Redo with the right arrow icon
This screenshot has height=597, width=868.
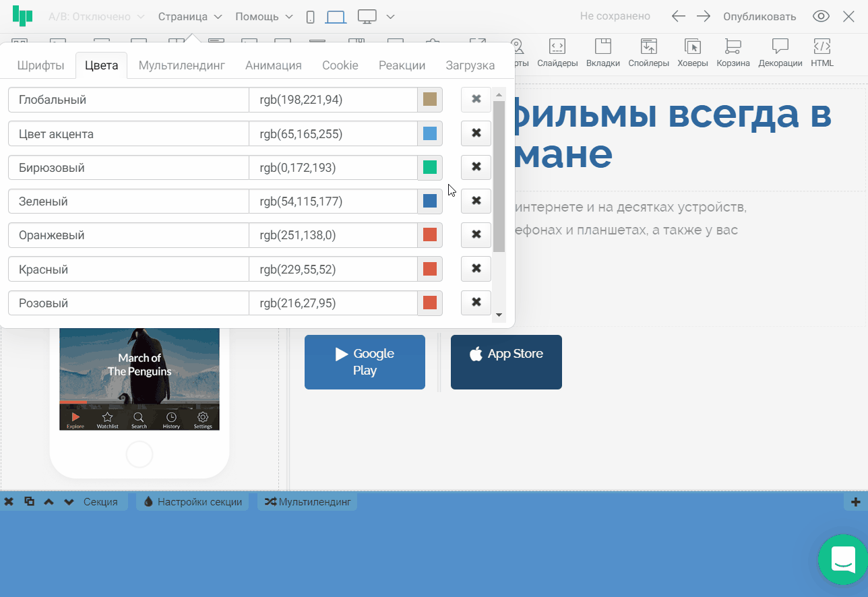tap(704, 16)
